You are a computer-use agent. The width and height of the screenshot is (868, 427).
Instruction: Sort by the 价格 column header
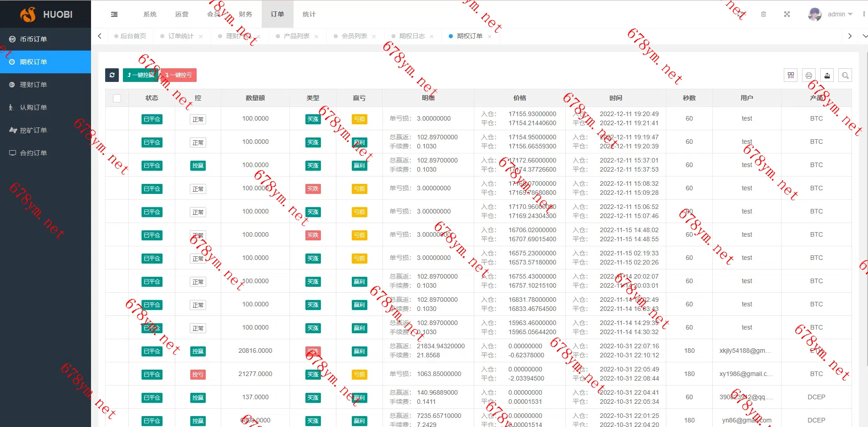click(x=520, y=98)
